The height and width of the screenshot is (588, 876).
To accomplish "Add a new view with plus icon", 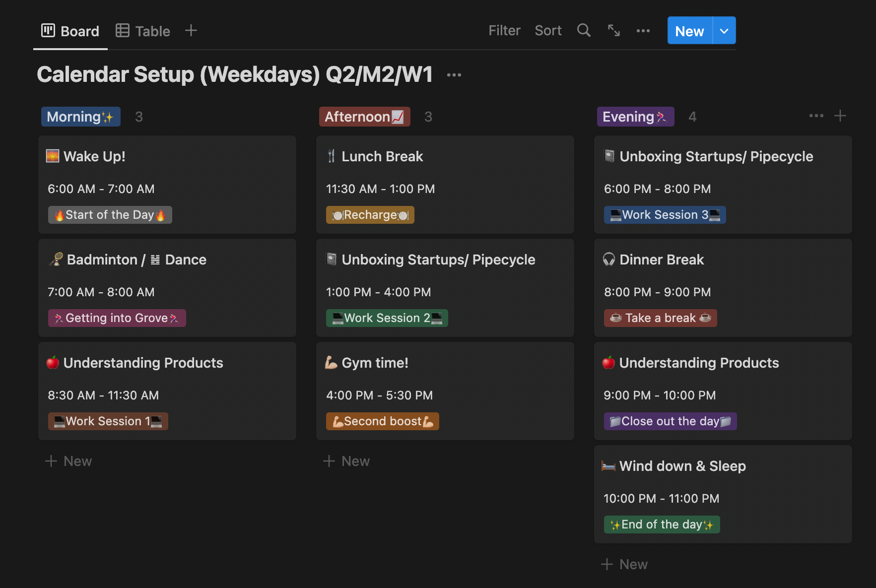I will point(191,31).
